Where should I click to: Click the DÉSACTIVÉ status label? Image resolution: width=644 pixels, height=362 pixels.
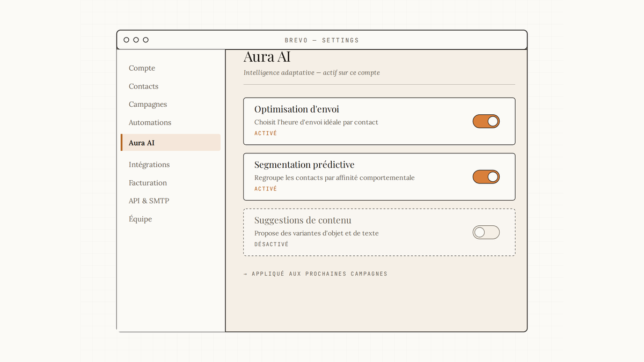(x=272, y=245)
